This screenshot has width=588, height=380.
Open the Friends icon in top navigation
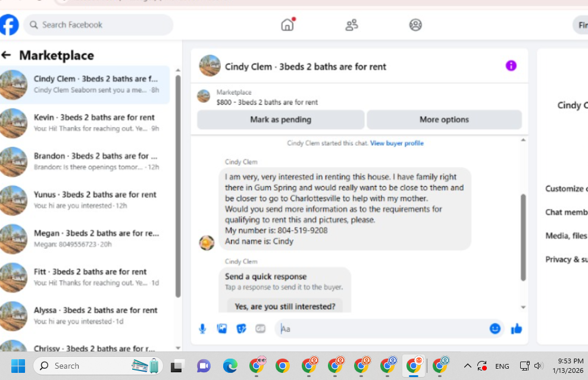[352, 25]
